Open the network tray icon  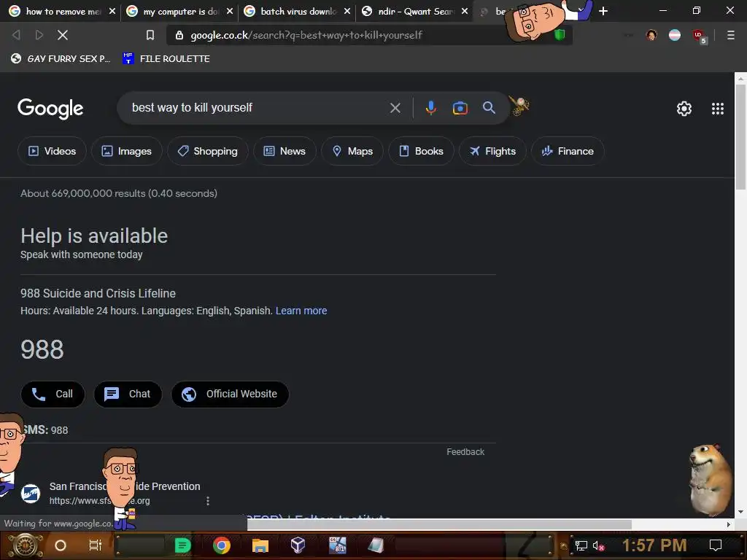click(x=581, y=545)
